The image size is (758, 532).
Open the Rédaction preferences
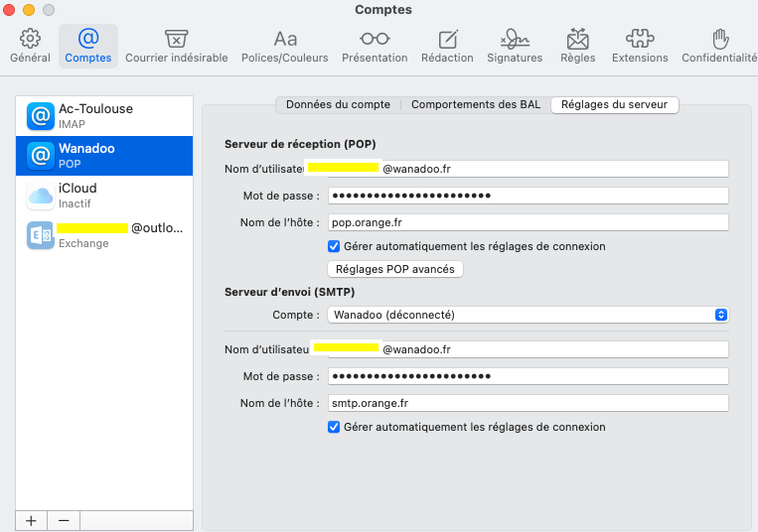click(x=447, y=46)
